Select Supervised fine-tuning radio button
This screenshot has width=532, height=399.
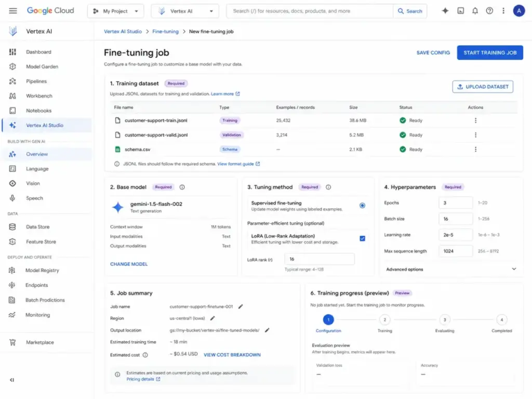pyautogui.click(x=362, y=205)
